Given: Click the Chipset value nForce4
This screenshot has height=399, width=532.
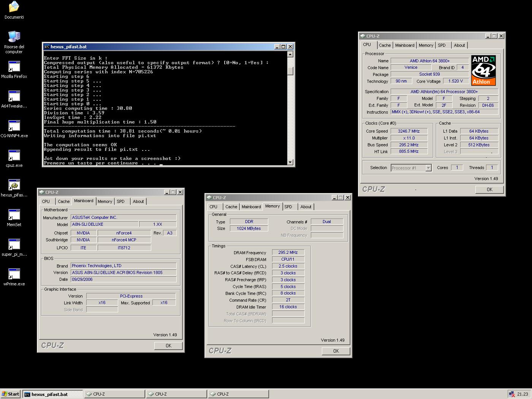Looking at the screenshot, I should (x=124, y=233).
